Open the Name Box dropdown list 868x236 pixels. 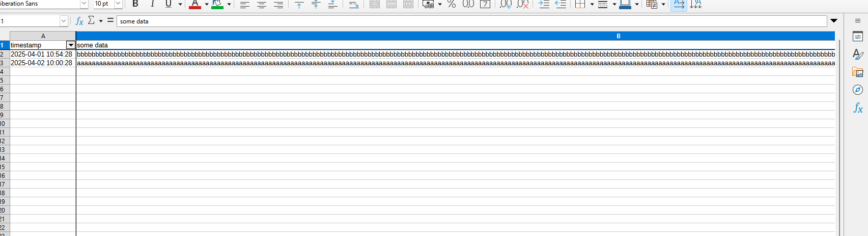point(64,21)
